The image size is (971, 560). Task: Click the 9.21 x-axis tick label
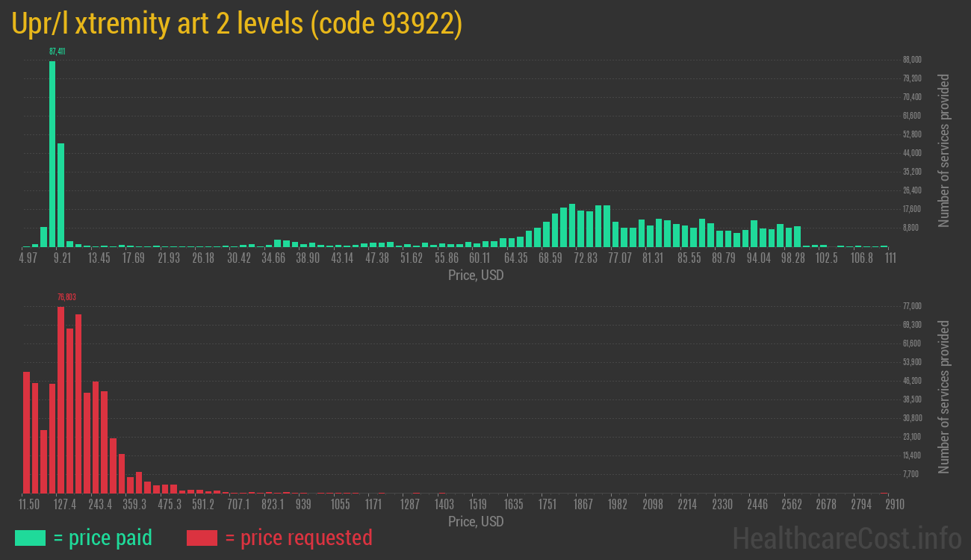[62, 258]
